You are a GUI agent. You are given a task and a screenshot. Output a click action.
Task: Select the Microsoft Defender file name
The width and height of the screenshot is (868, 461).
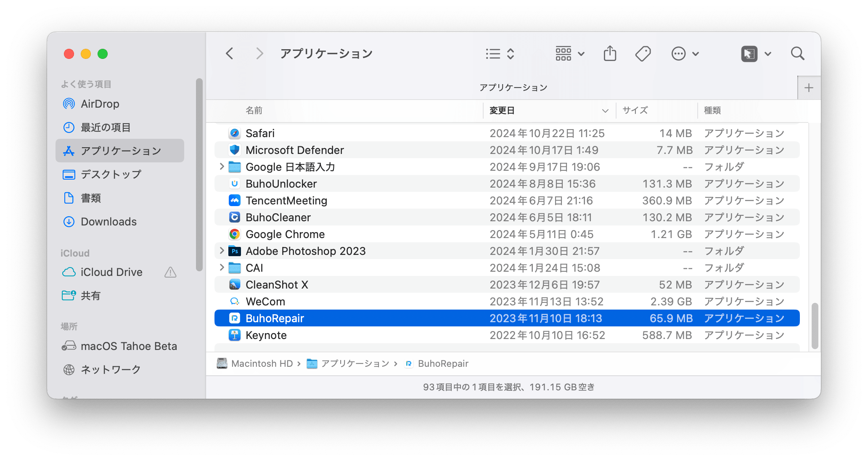(295, 150)
